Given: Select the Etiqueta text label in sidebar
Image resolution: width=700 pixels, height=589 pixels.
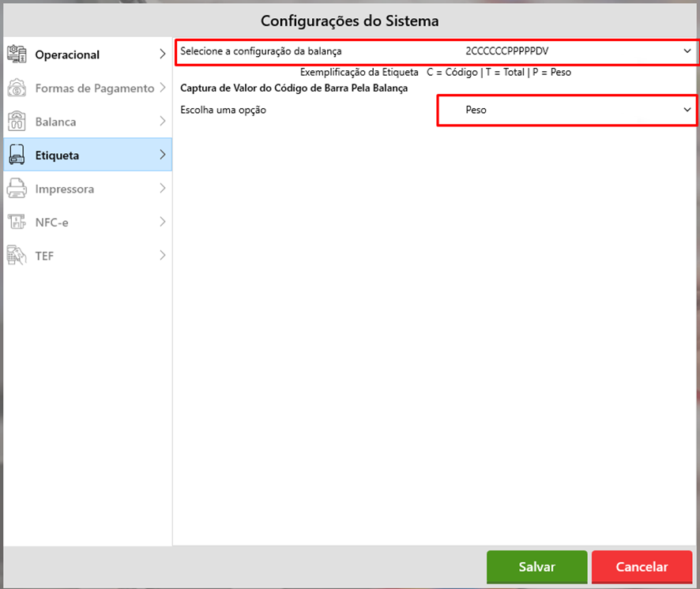Looking at the screenshot, I should pos(57,156).
